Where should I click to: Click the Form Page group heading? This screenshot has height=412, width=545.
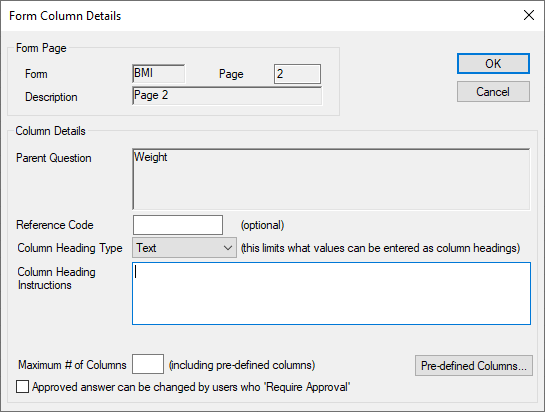click(x=41, y=48)
